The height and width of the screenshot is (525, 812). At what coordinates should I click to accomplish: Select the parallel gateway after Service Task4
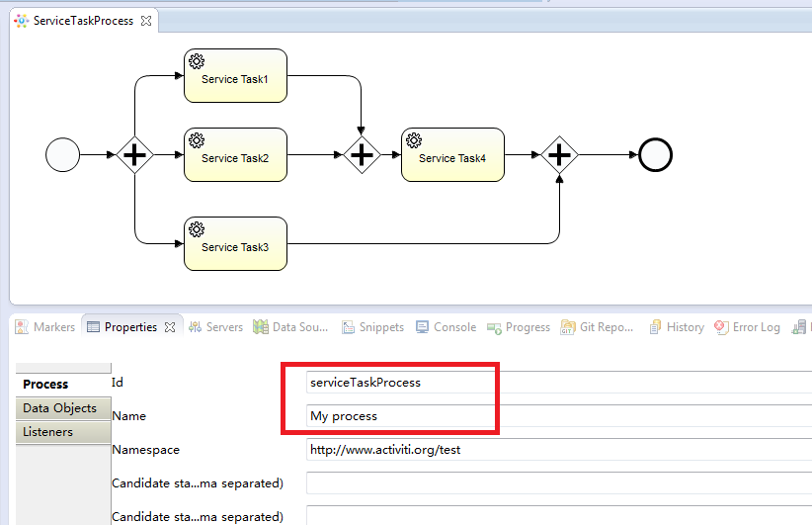point(559,155)
